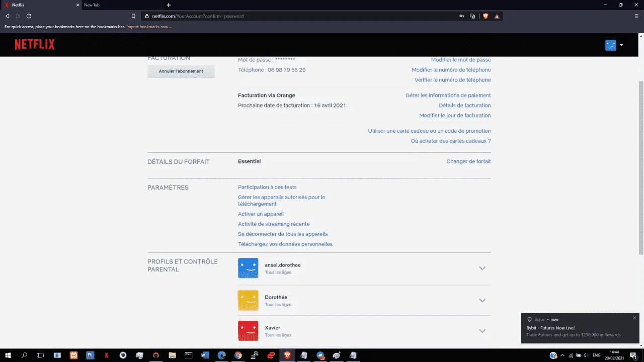Open Brave Shields lion icon

tap(486, 16)
